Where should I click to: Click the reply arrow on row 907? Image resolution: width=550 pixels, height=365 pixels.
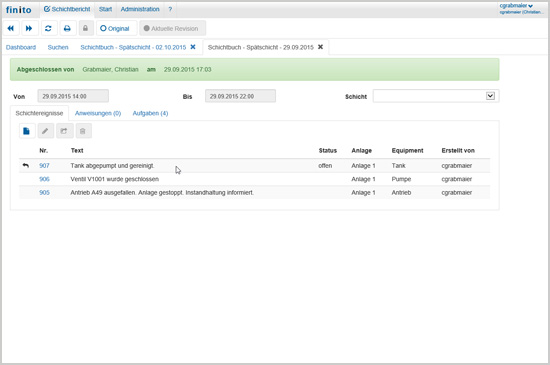coord(26,165)
